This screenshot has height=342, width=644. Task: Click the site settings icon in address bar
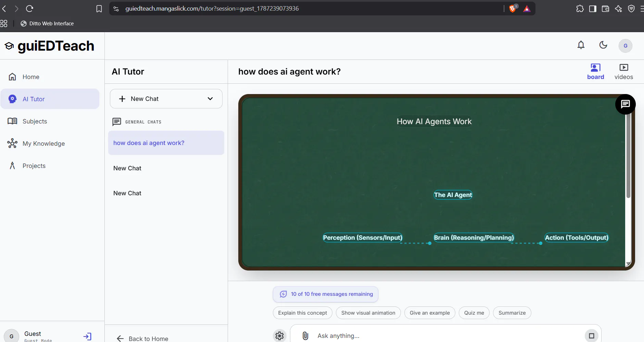[x=116, y=9]
